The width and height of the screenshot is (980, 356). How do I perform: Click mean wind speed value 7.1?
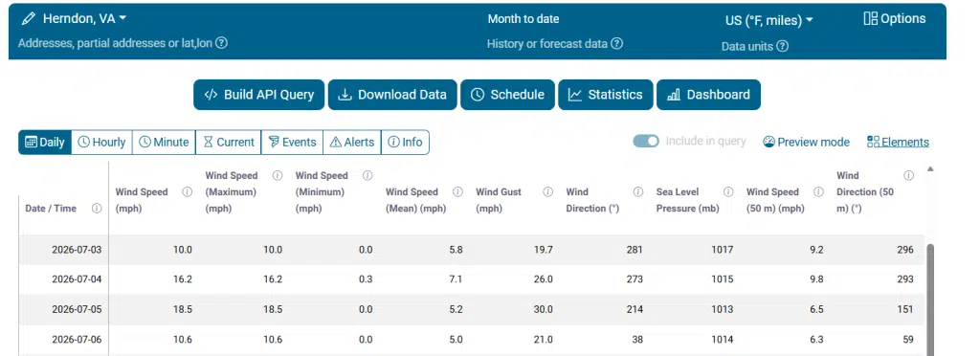[455, 279]
